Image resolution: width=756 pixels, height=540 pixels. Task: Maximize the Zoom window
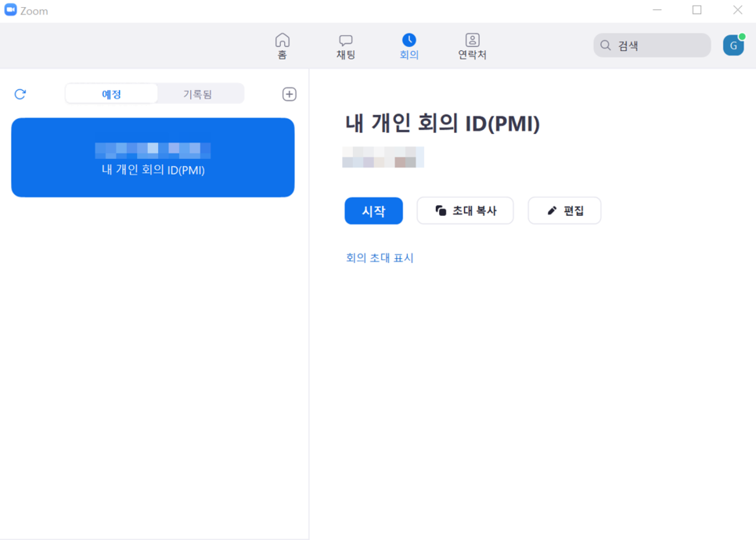tap(697, 10)
